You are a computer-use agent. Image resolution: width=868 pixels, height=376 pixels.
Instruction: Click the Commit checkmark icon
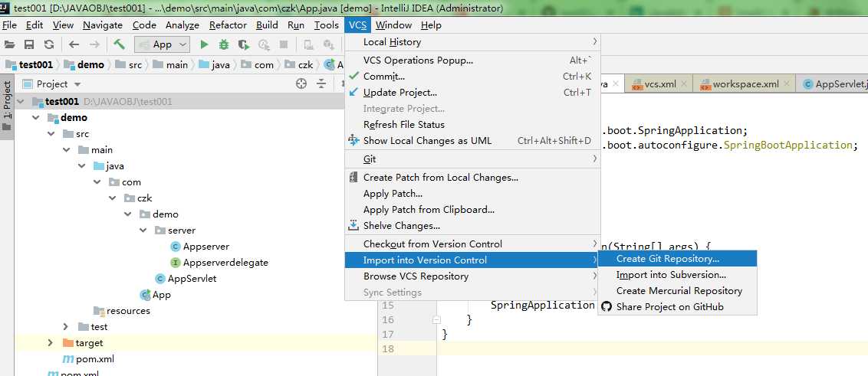pos(353,76)
